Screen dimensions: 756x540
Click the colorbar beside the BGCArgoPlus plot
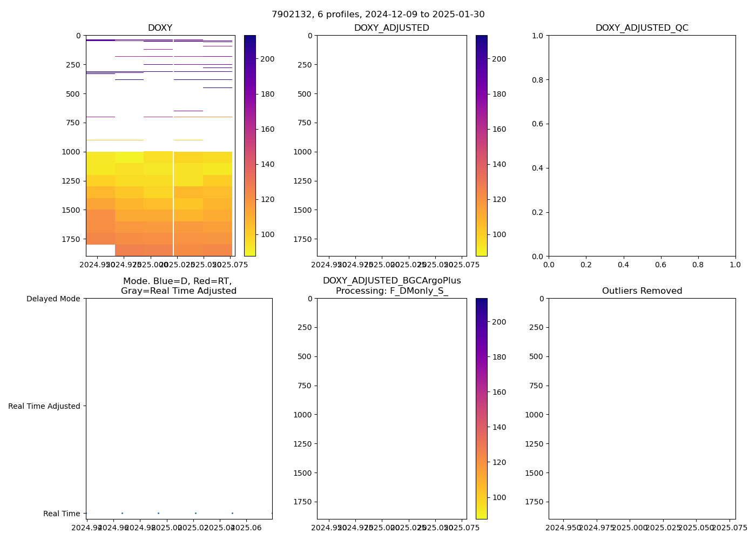(481, 409)
